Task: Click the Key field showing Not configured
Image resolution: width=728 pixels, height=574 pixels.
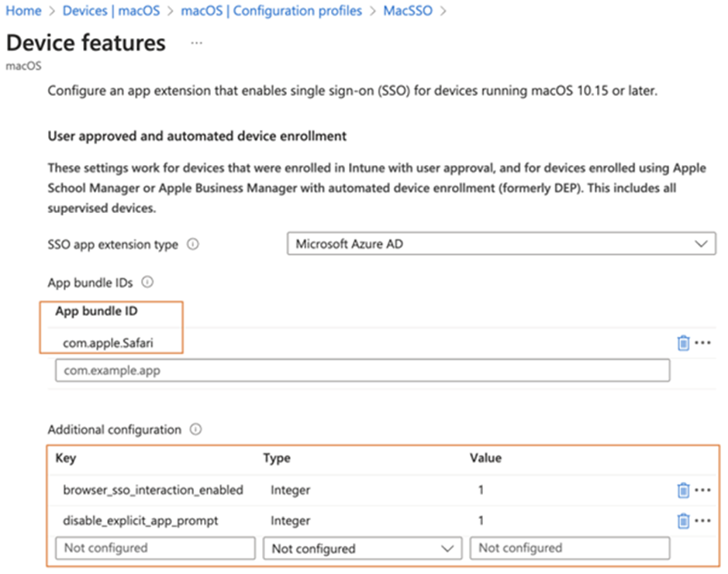Action: tap(155, 548)
